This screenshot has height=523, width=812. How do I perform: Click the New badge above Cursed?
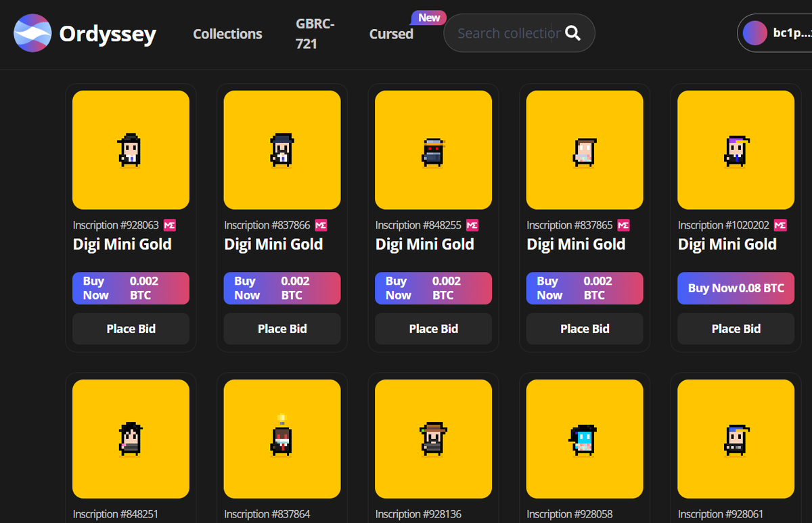pos(429,18)
